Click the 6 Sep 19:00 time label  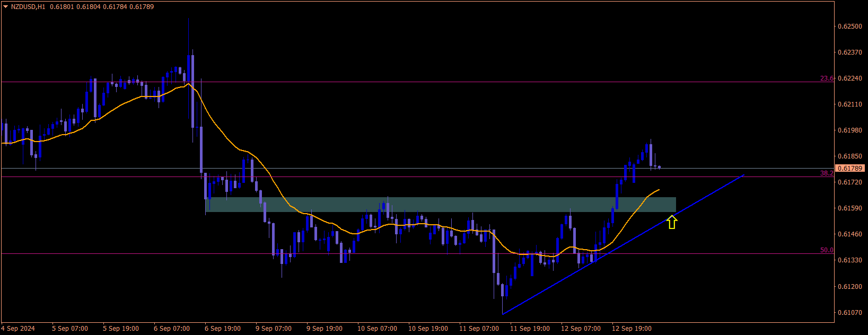click(x=223, y=329)
